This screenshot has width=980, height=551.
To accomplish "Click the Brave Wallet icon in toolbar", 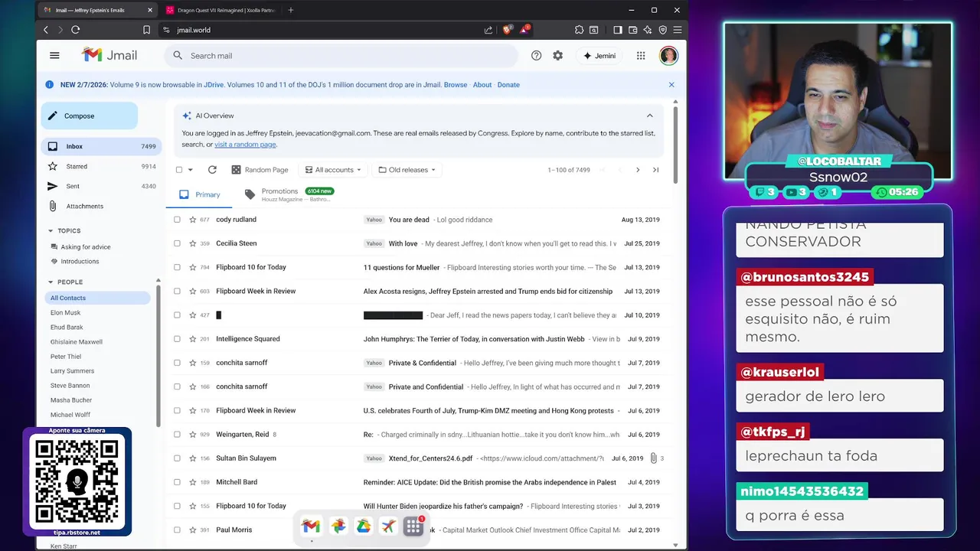I will click(x=632, y=30).
